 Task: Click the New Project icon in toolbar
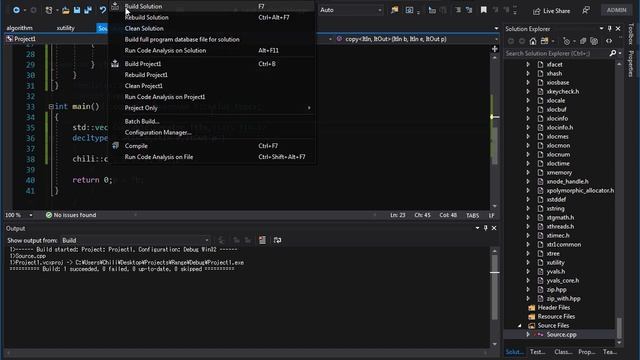(x=49, y=10)
